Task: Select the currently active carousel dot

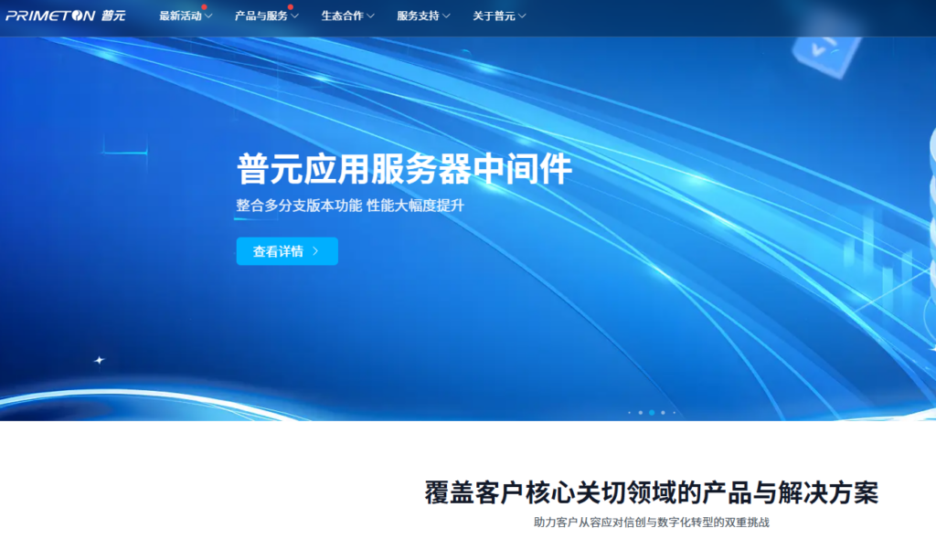Action: pos(652,413)
